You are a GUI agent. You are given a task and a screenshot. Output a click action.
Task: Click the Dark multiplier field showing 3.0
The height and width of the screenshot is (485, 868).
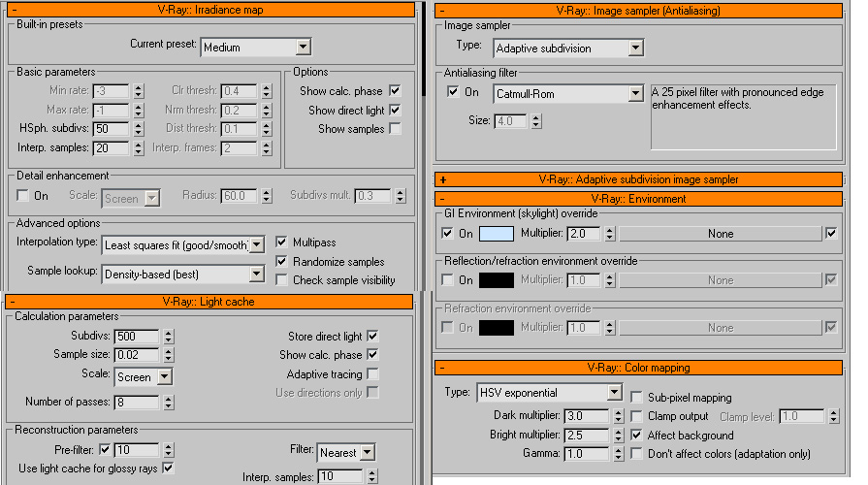(x=586, y=416)
